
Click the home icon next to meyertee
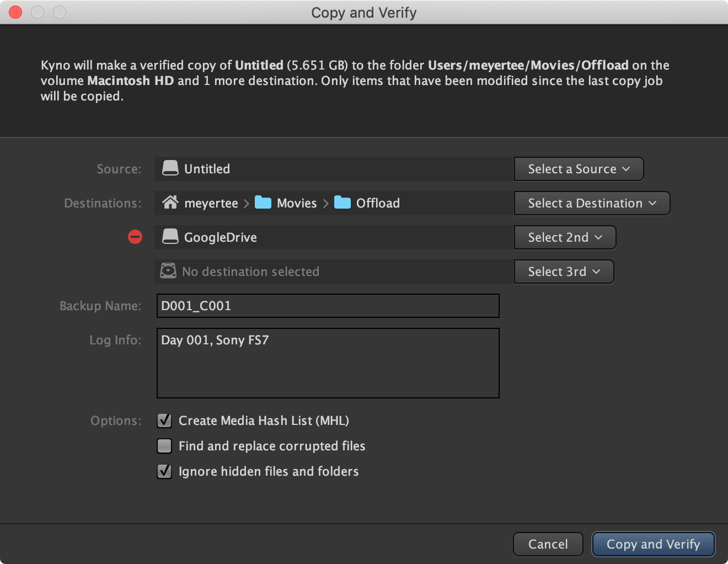click(170, 203)
